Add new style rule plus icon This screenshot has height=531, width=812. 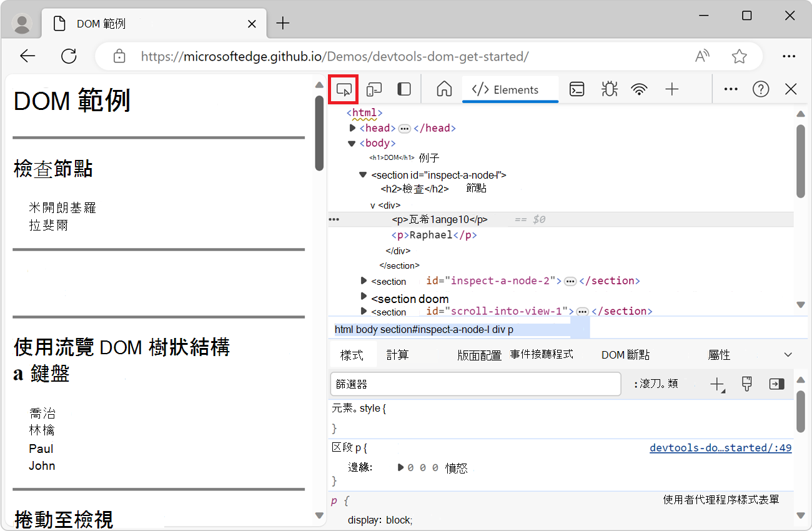coord(718,385)
